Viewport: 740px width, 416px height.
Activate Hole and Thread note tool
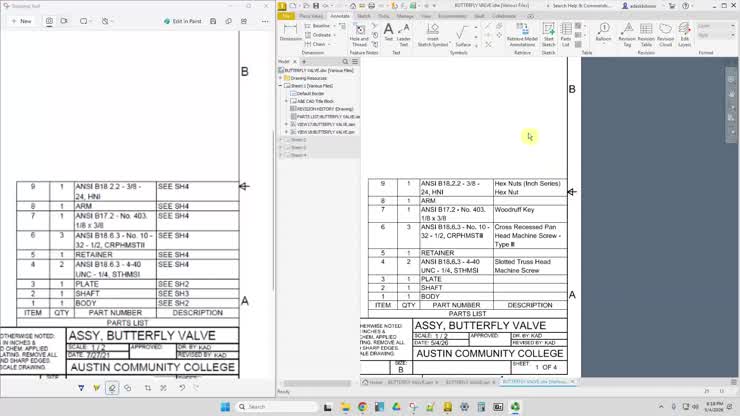pos(359,35)
